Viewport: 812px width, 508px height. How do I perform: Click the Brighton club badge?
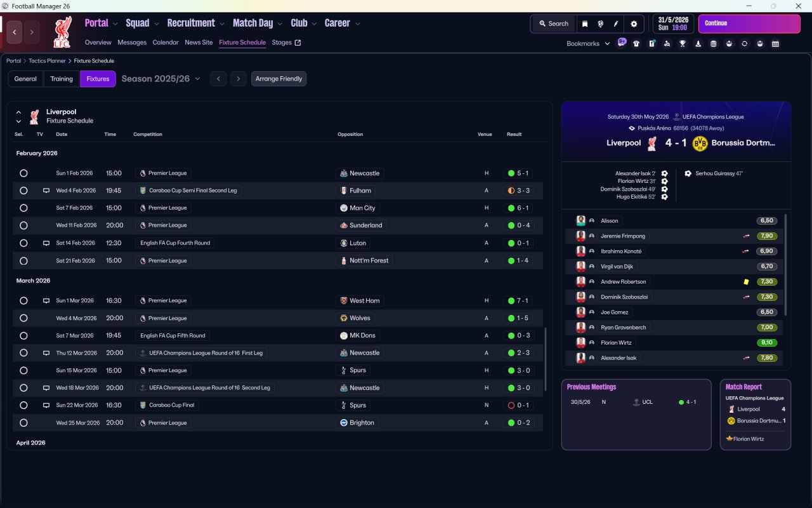tap(344, 423)
